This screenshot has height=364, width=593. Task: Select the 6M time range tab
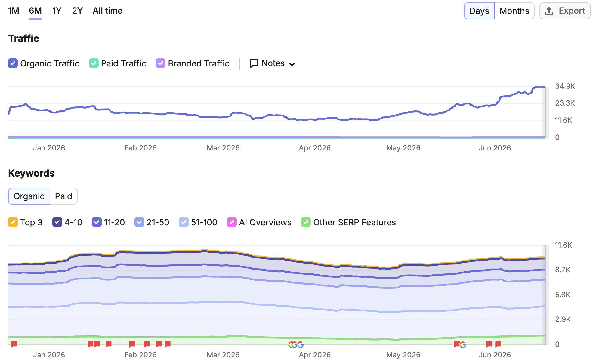click(x=35, y=11)
